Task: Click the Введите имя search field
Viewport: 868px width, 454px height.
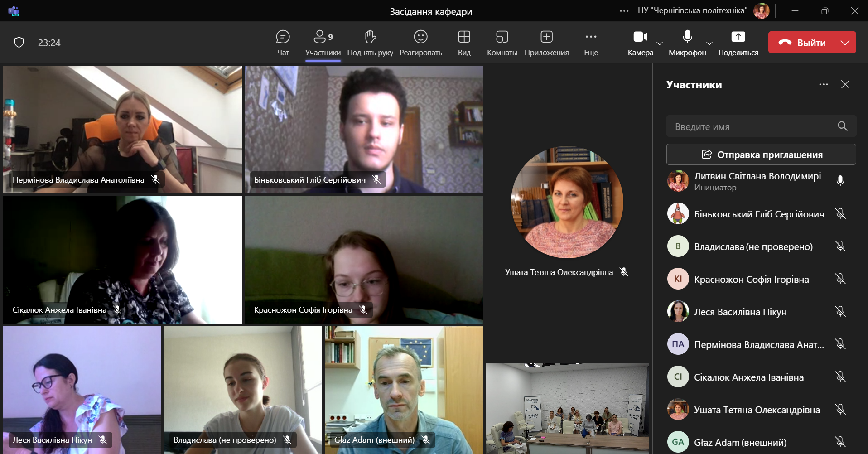Action: tap(752, 126)
